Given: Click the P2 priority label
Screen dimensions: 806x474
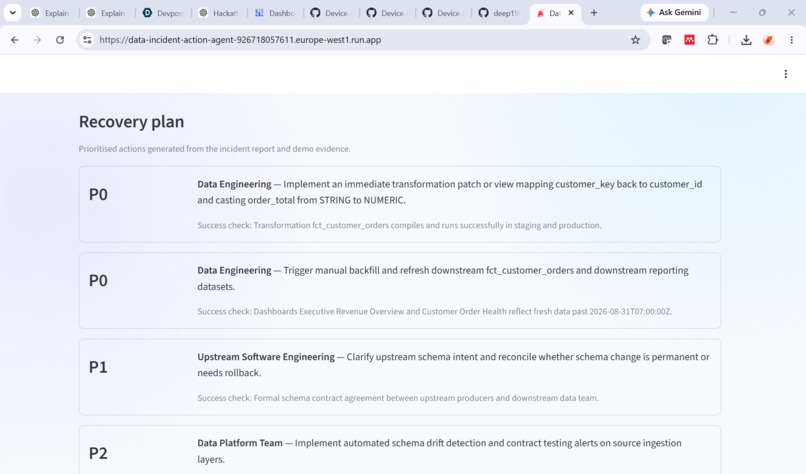Looking at the screenshot, I should [98, 453].
